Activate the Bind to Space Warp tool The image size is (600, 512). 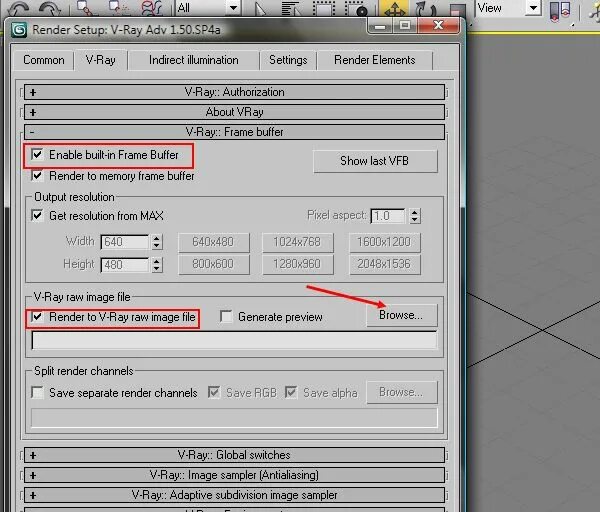pyautogui.click(x=151, y=8)
